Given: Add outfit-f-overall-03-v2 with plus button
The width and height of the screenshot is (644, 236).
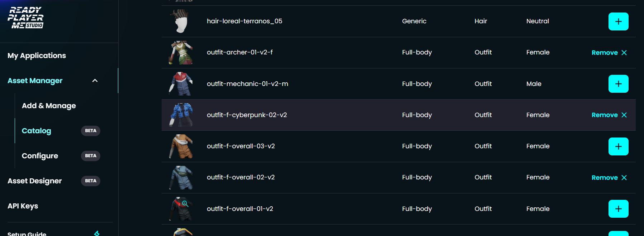Looking at the screenshot, I should (618, 146).
